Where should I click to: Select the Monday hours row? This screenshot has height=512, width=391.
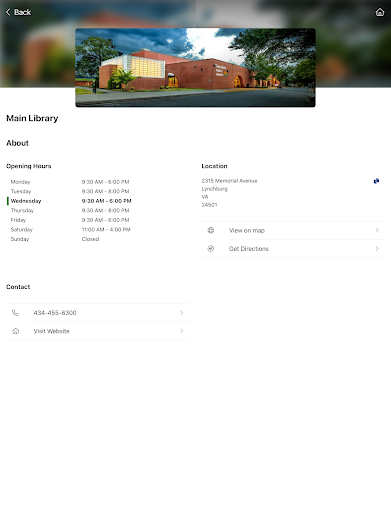click(x=70, y=182)
